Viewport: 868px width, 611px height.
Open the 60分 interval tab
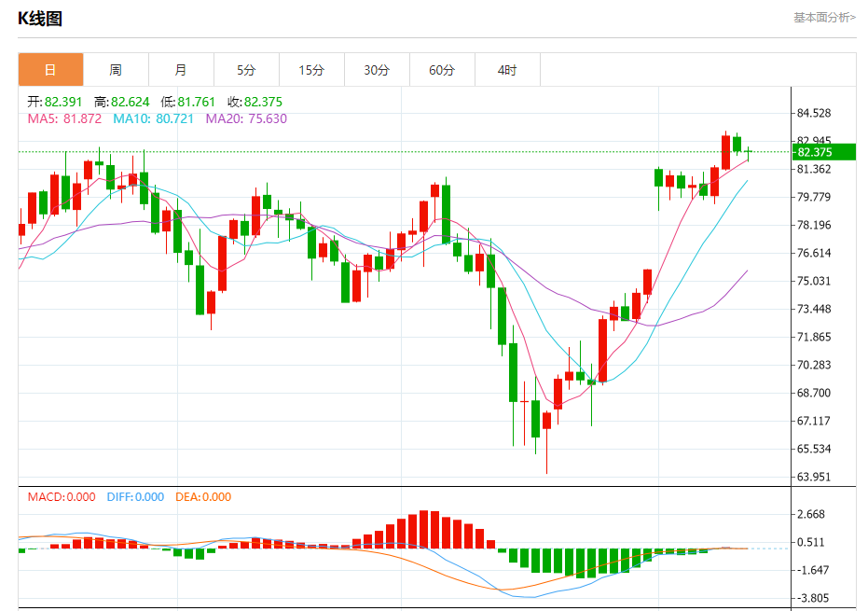coord(442,70)
